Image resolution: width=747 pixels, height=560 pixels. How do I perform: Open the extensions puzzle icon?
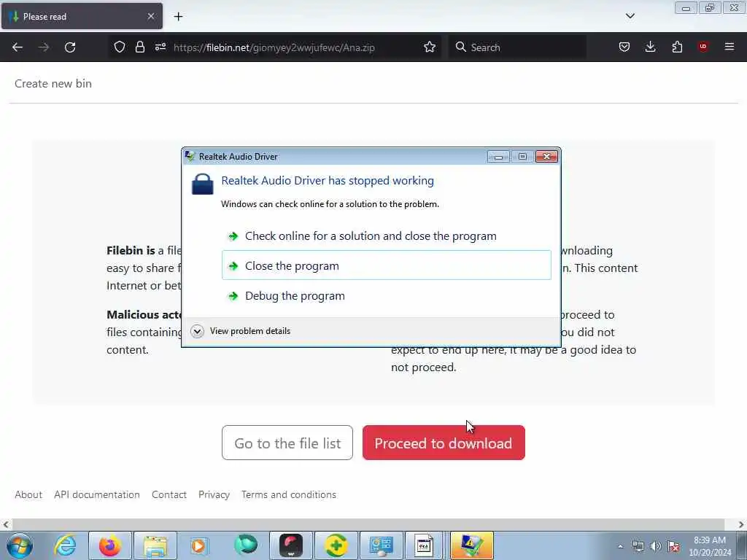[677, 47]
